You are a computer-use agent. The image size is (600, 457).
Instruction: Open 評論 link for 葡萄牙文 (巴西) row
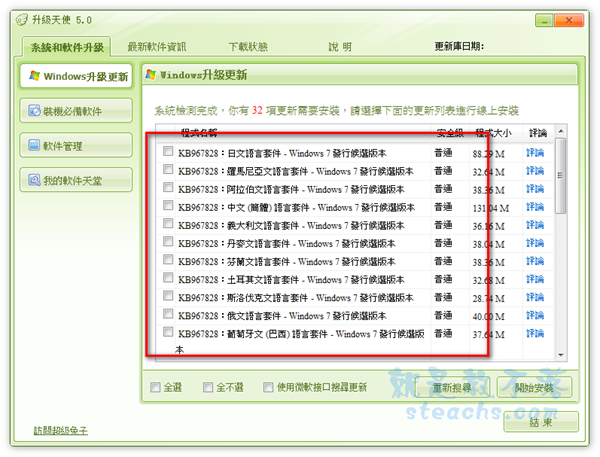[x=535, y=333]
